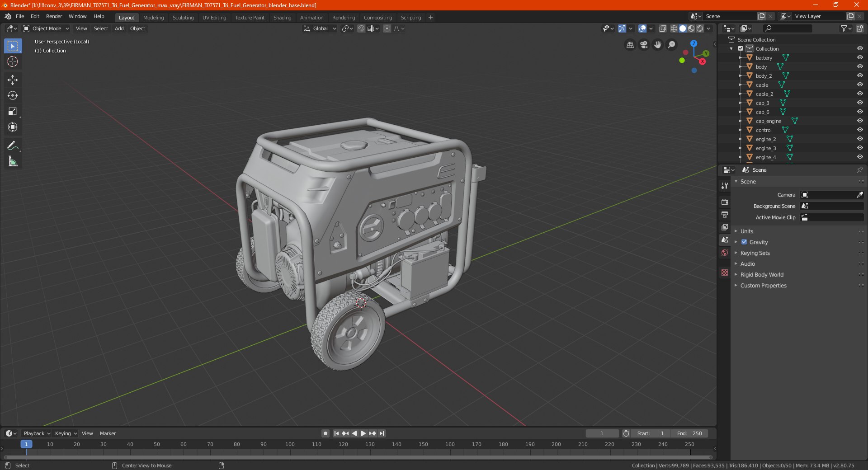Choose the Scale tool

pyautogui.click(x=13, y=112)
